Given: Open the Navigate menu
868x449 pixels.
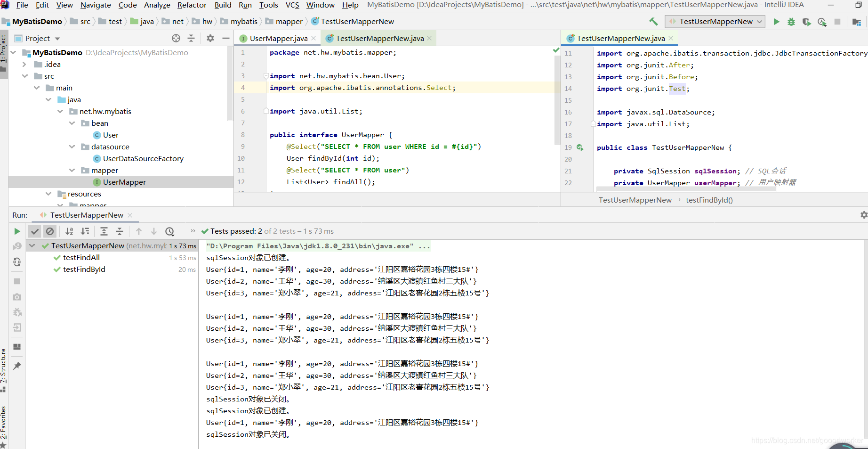Looking at the screenshot, I should click(96, 5).
